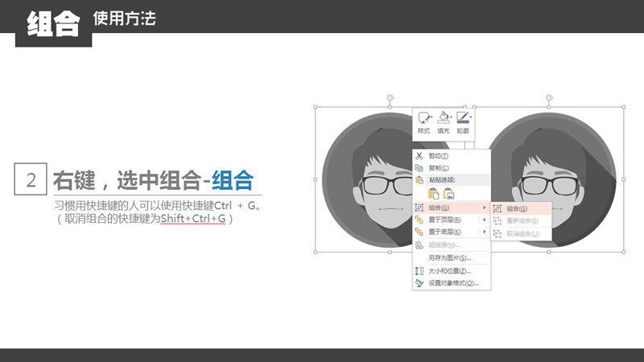Click the 填充 (Fill) paint bucket icon
This screenshot has height=362, width=644.
442,118
